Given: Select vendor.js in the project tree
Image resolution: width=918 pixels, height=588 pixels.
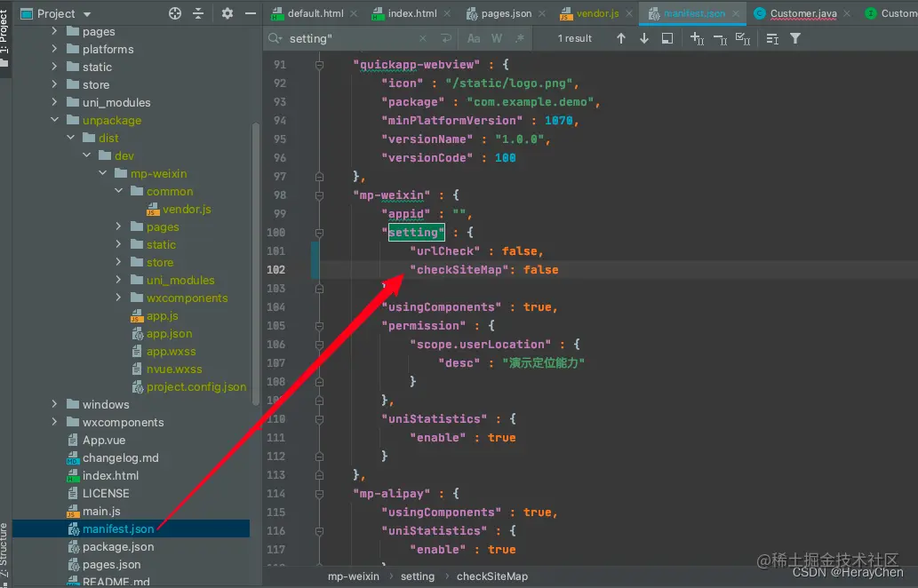Looking at the screenshot, I should pyautogui.click(x=187, y=209).
